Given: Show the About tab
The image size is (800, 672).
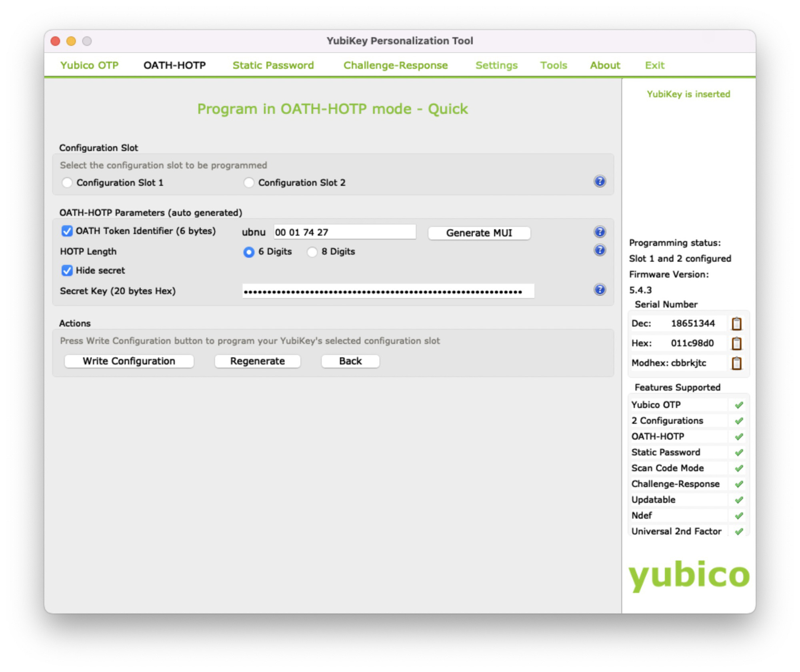Looking at the screenshot, I should coord(605,65).
